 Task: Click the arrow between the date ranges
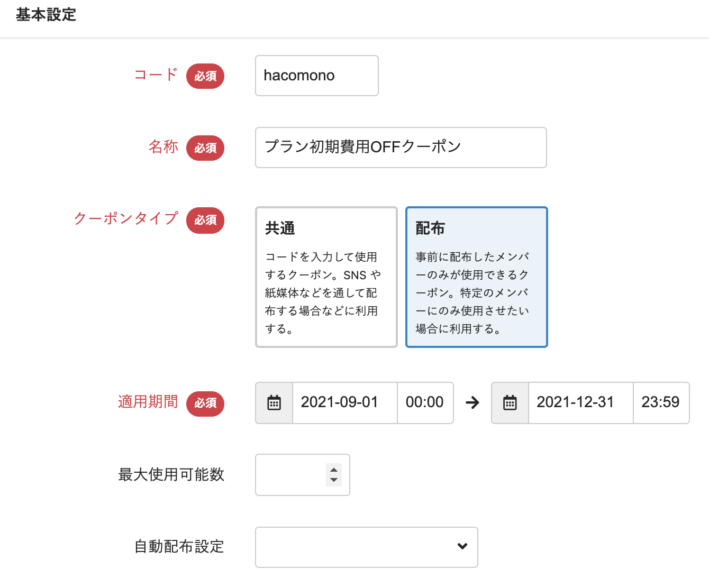pyautogui.click(x=472, y=403)
